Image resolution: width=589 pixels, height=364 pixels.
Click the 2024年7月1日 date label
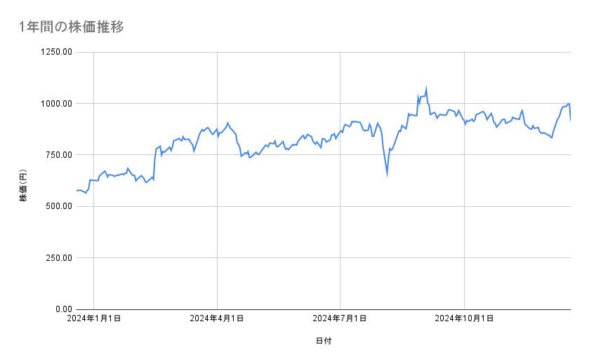(340, 318)
